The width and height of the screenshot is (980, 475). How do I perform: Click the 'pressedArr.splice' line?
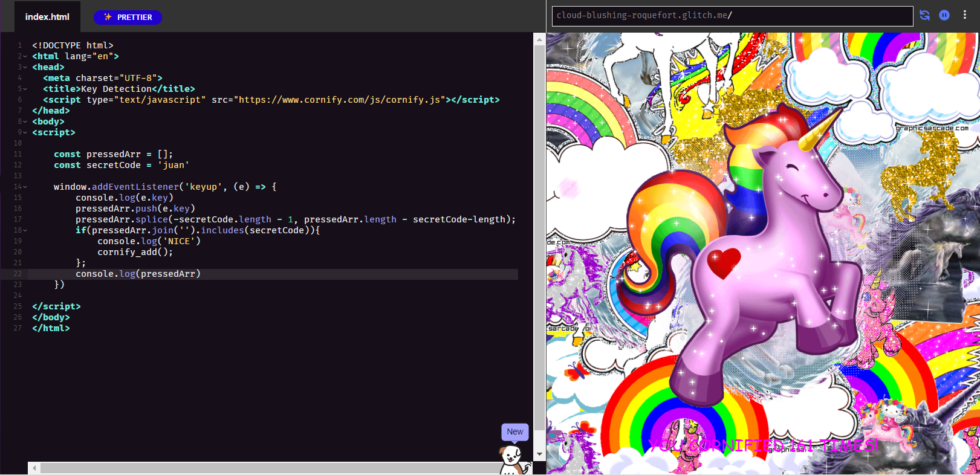tap(296, 219)
